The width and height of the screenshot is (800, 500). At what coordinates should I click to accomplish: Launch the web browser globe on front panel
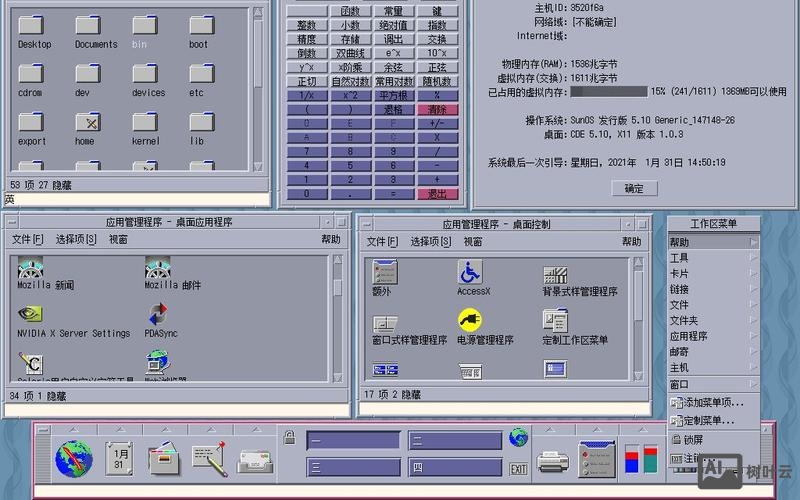tap(74, 459)
